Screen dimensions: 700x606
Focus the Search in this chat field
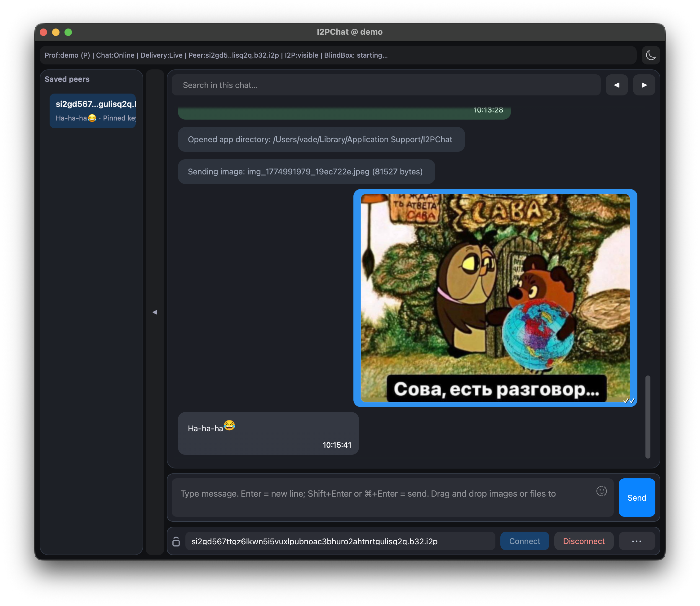pyautogui.click(x=386, y=85)
